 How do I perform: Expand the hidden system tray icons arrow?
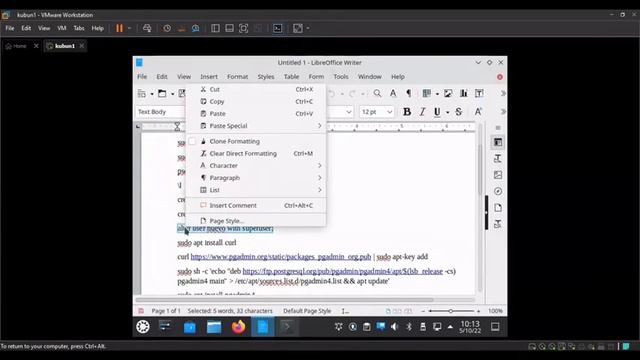tap(450, 327)
